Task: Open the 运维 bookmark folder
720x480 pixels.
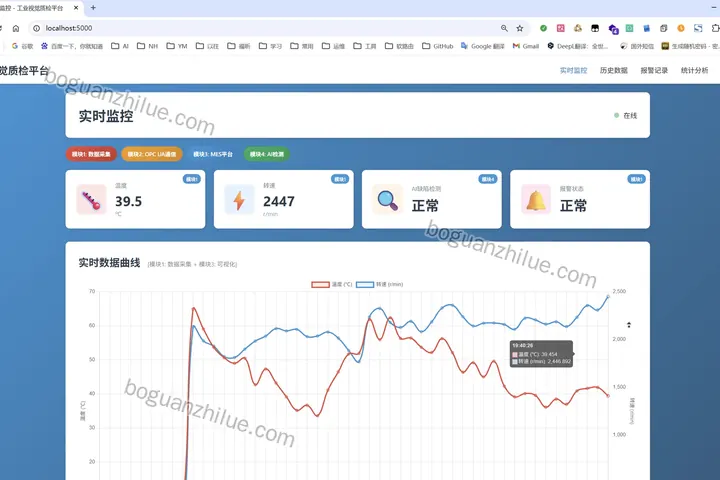Action: tap(333, 46)
